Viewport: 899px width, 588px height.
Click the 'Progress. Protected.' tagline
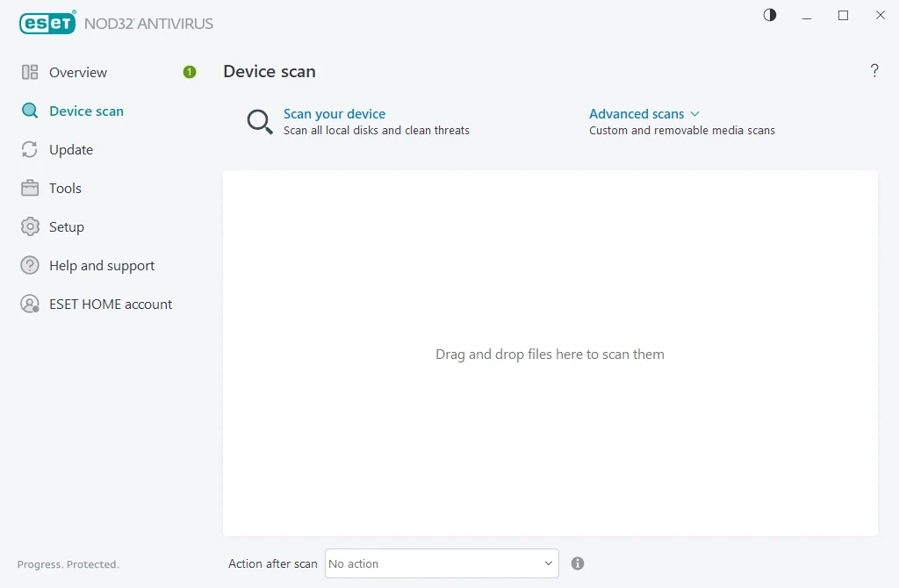click(68, 564)
